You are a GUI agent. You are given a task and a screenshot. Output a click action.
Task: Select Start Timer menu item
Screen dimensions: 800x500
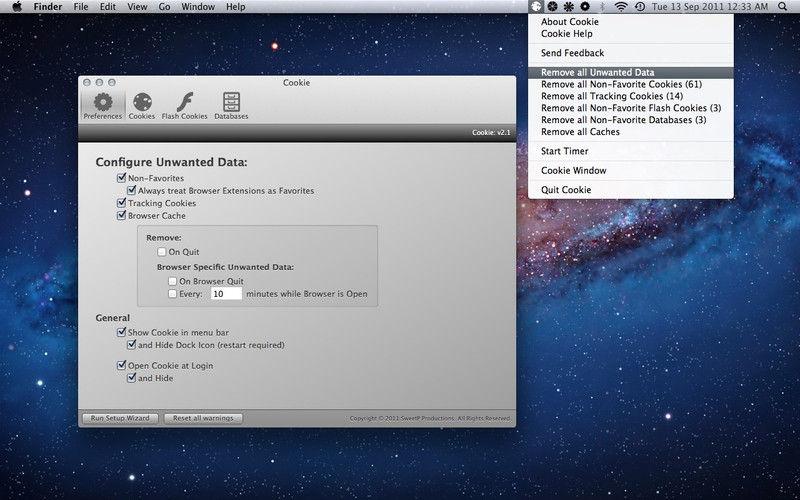click(x=631, y=151)
